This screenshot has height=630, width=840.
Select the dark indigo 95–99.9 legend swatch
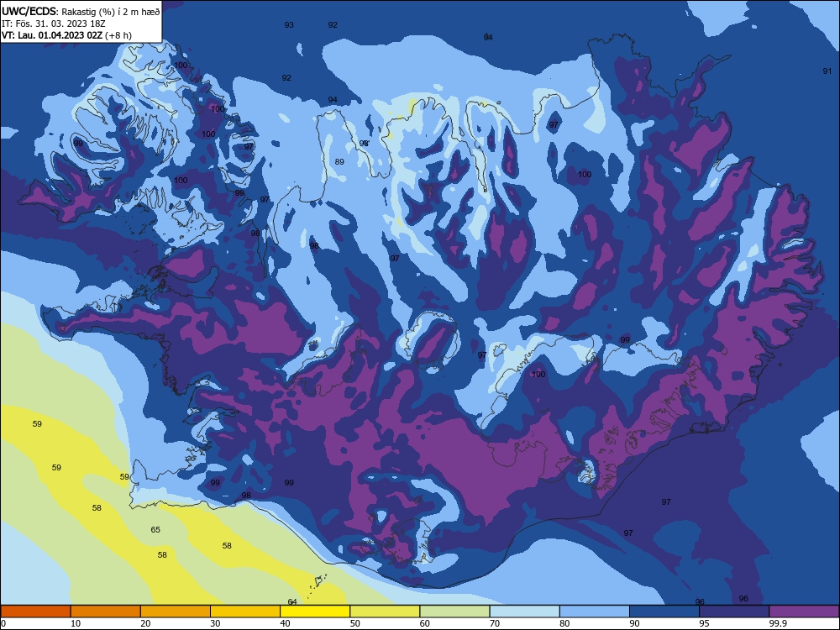[x=734, y=612]
